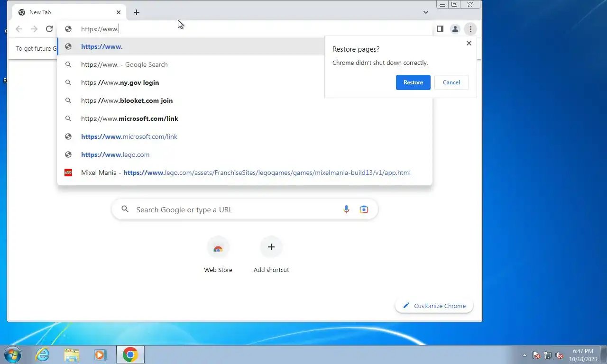Click the address bar text field
This screenshot has height=364, width=607.
pyautogui.click(x=245, y=29)
